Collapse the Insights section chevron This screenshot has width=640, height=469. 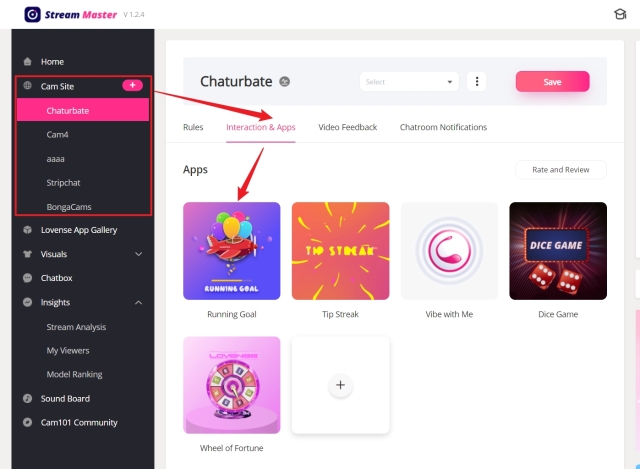click(x=139, y=302)
